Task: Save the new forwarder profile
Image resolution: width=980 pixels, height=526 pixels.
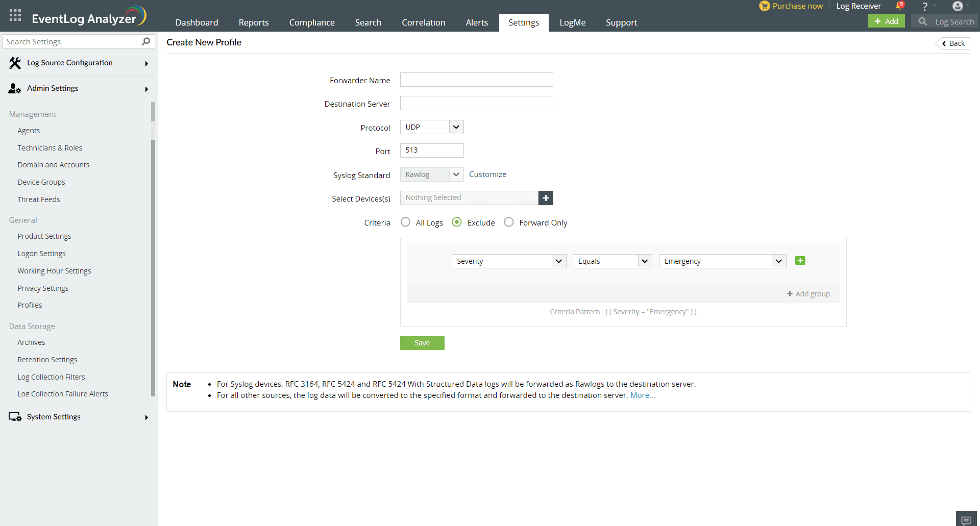Action: 422,343
